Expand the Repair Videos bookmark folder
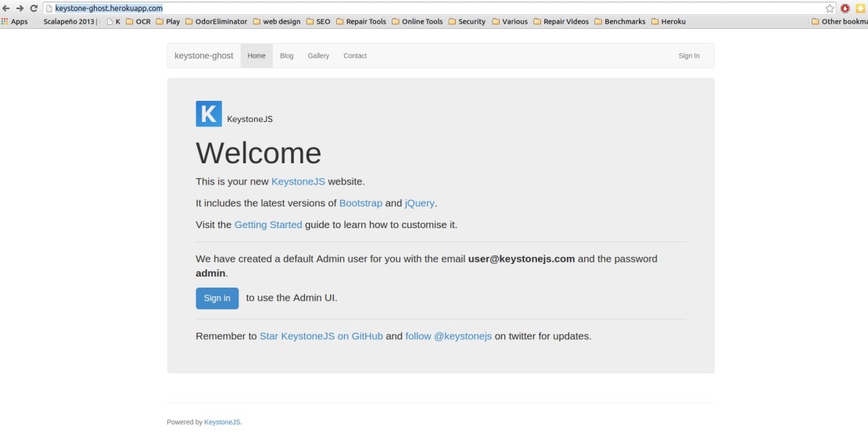 pos(561,22)
